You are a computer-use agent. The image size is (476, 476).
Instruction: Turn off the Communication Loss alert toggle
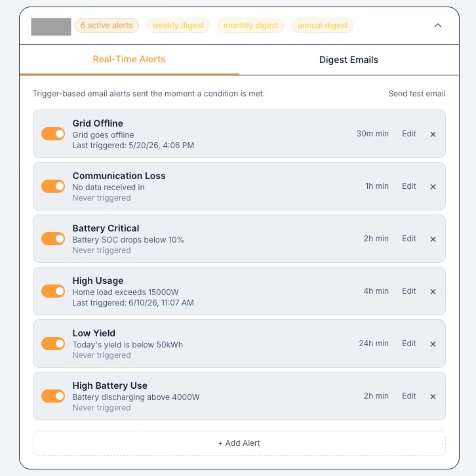(x=53, y=186)
